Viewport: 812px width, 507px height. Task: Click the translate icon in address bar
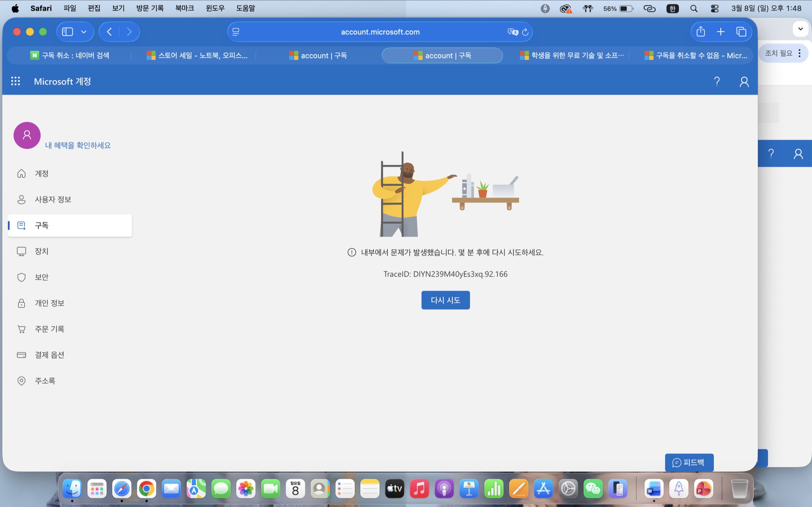[512, 32]
